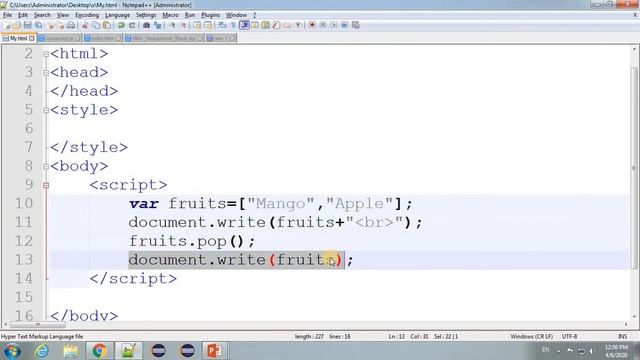
Task: Click the vertical scrollbar thumb
Action: 634,167
